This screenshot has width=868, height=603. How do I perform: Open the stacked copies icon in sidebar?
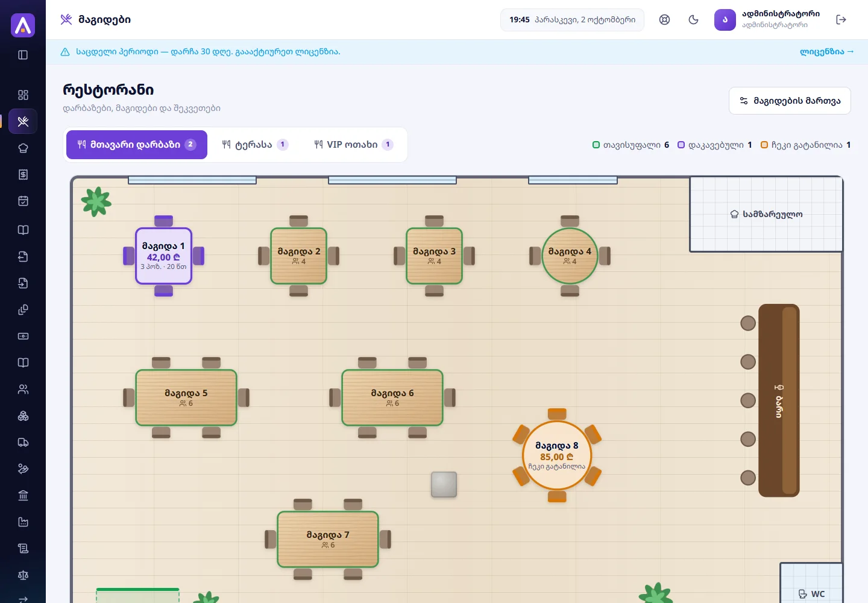coord(23,309)
